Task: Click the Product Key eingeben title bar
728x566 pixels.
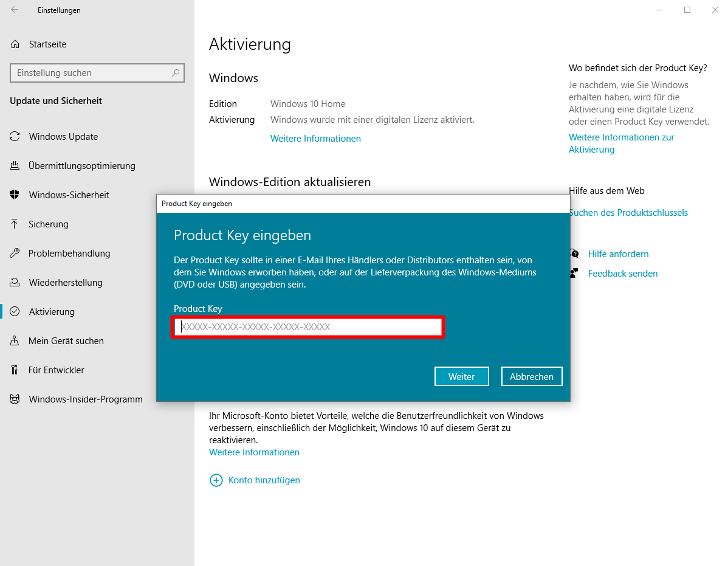Action: click(x=363, y=204)
